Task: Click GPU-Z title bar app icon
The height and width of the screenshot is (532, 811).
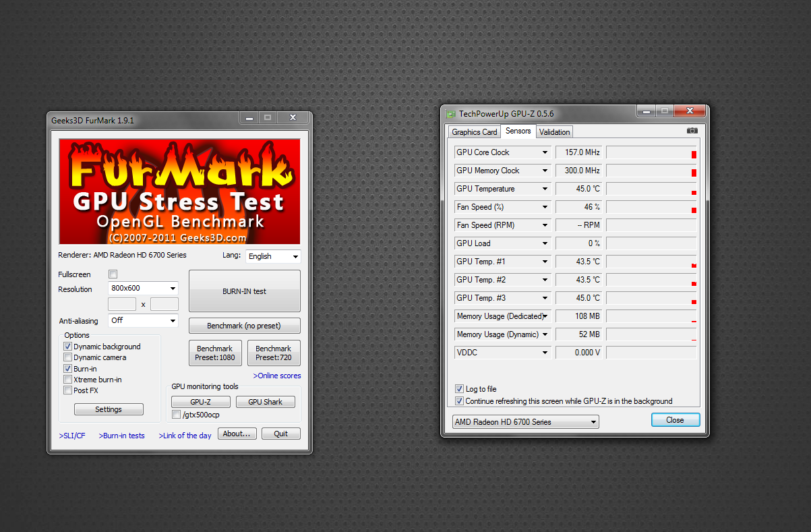Action: 450,113
